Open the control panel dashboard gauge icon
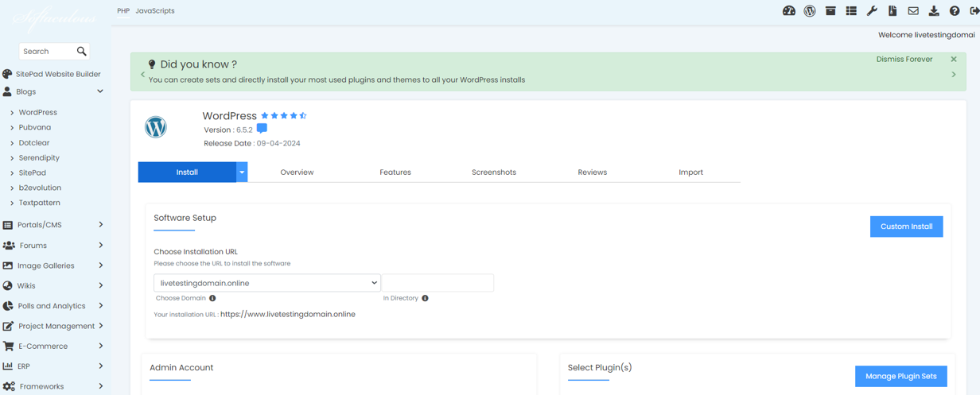 (x=789, y=11)
